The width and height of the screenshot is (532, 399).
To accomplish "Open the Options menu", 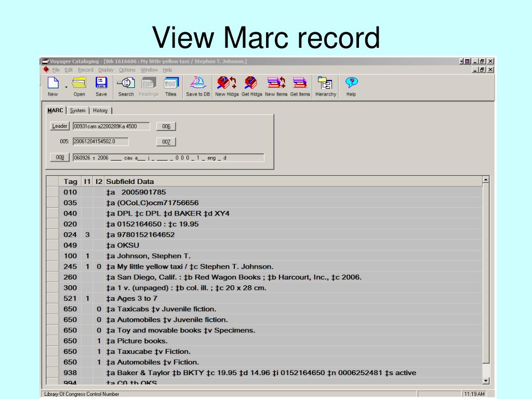I will [127, 70].
